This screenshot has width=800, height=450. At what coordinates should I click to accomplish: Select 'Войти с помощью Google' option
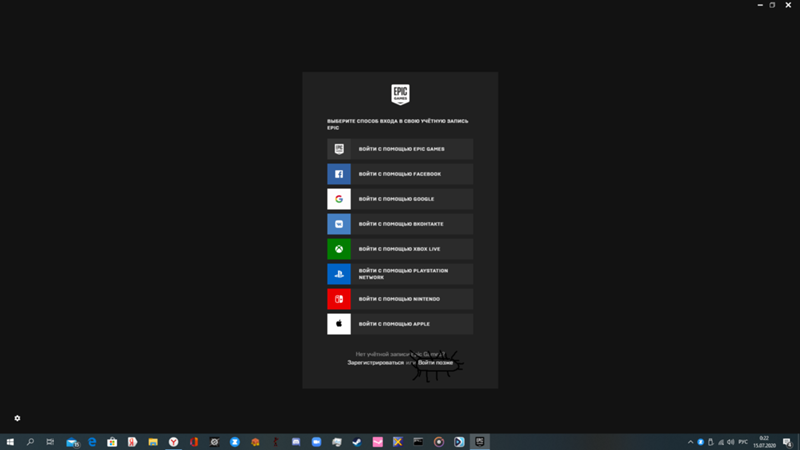click(401, 199)
